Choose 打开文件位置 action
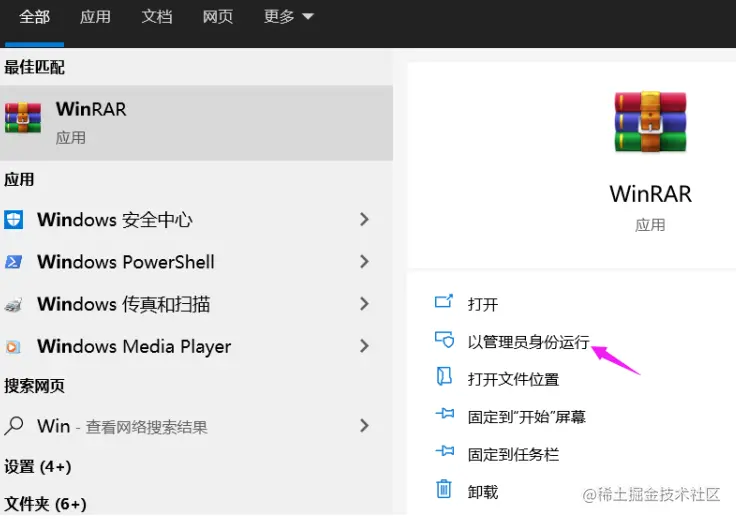 513,379
